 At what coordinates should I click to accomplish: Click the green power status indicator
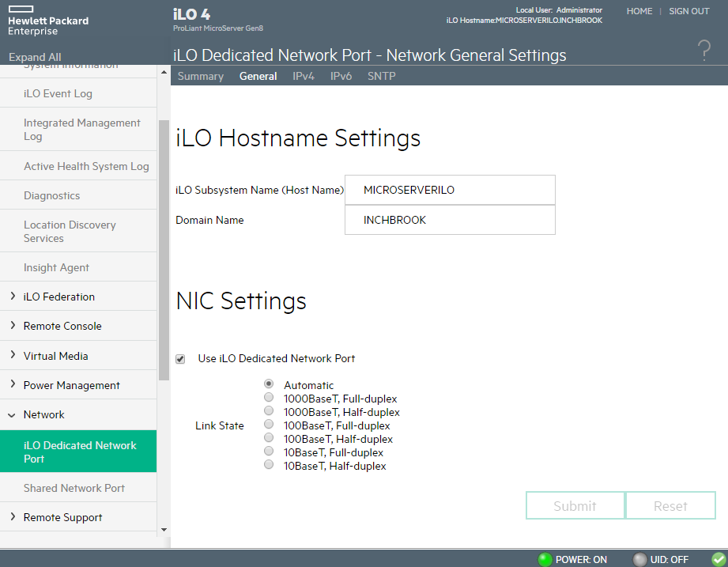[x=545, y=560]
